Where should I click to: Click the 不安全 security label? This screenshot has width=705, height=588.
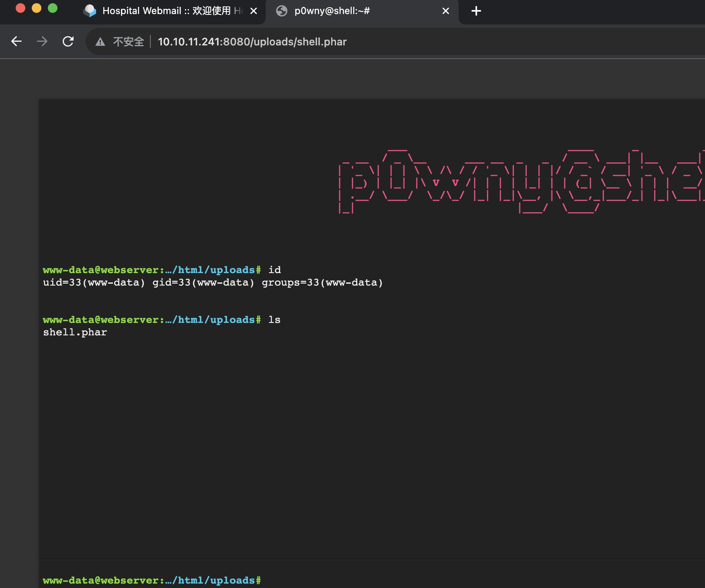(128, 42)
